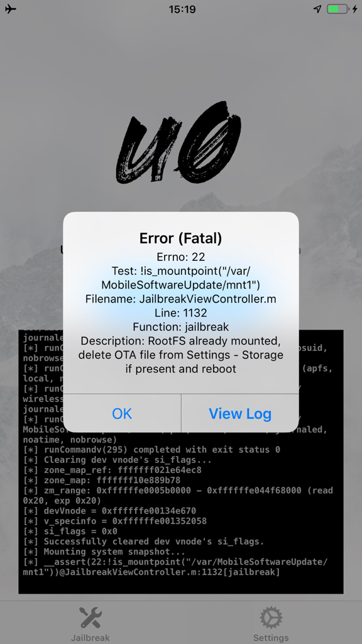Click the charging bolt icon
The width and height of the screenshot is (362, 644).
pos(354,9)
